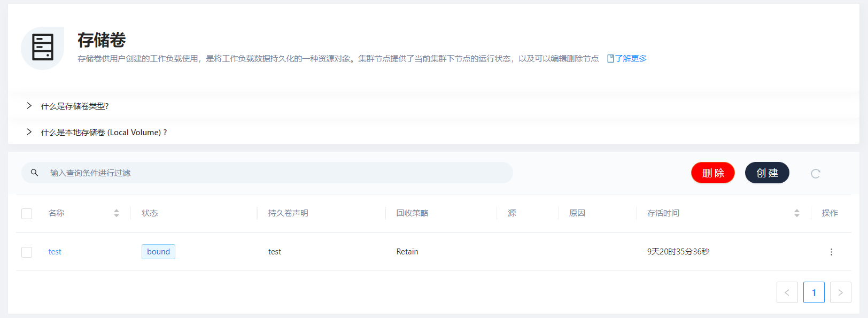868x318 pixels.
Task: Click the search magnifier icon
Action: pos(35,173)
